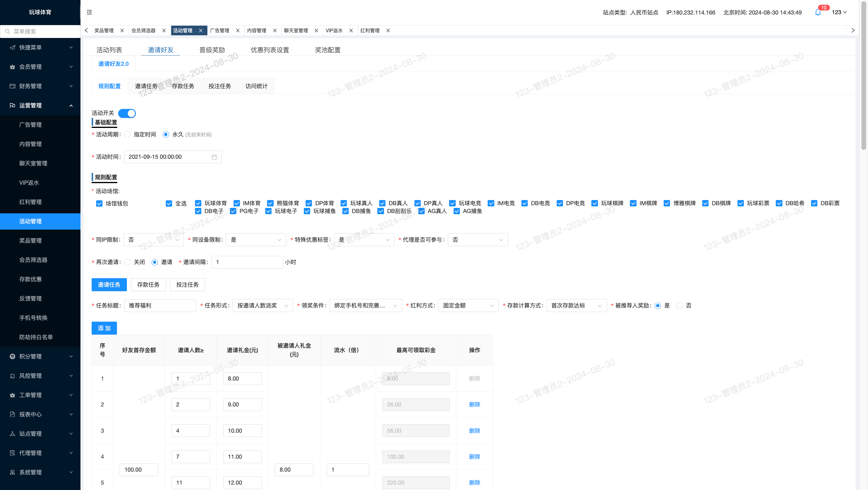This screenshot has height=490, width=868.
Task: Click the notification bell icon
Action: pos(818,12)
